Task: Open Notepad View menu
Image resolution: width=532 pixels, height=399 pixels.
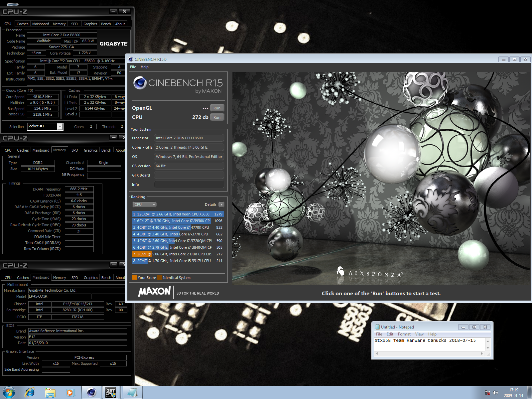Action: coord(420,334)
